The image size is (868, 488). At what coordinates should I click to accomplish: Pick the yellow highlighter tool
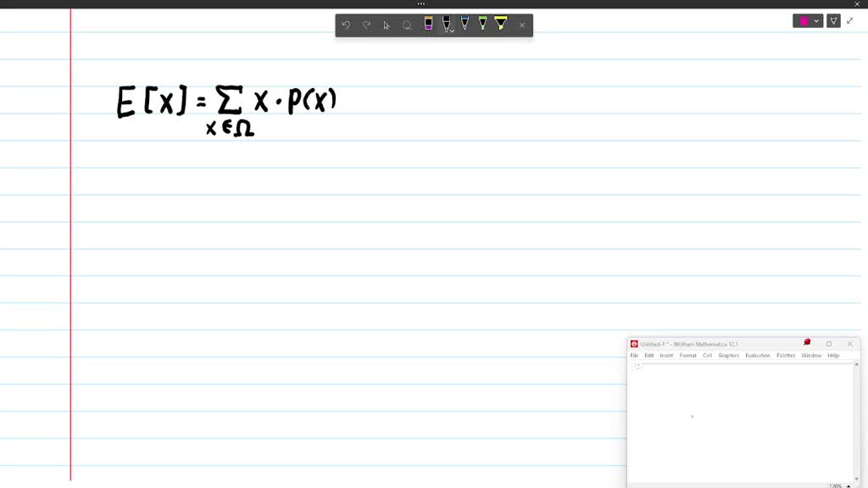click(x=502, y=25)
